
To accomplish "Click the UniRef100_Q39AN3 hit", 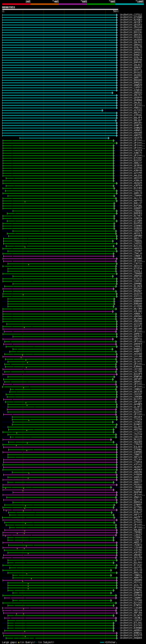I will point(131,226).
